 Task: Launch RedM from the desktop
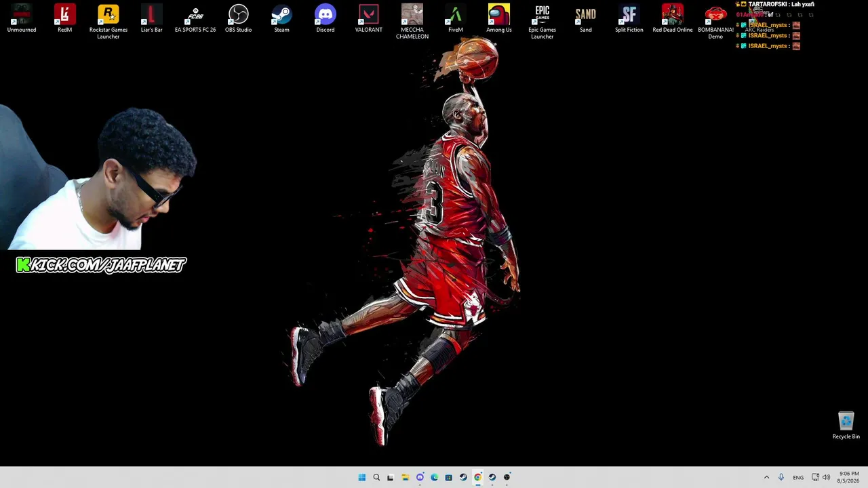[x=65, y=19]
